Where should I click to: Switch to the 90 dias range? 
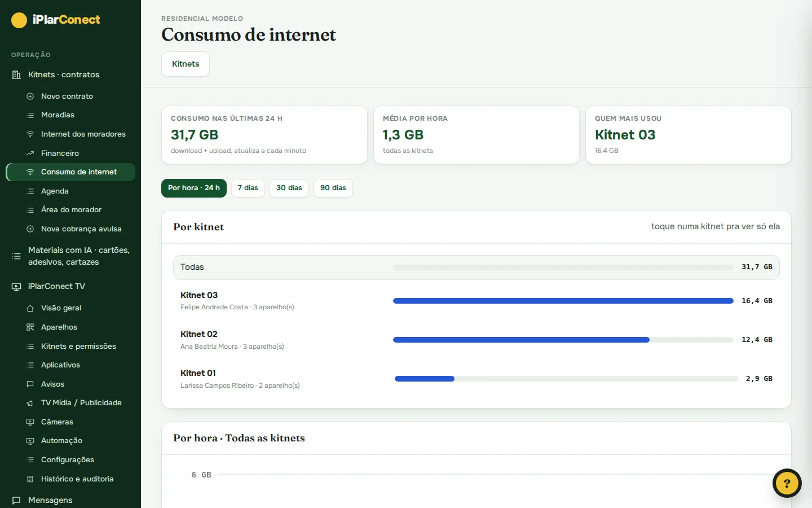coord(333,188)
